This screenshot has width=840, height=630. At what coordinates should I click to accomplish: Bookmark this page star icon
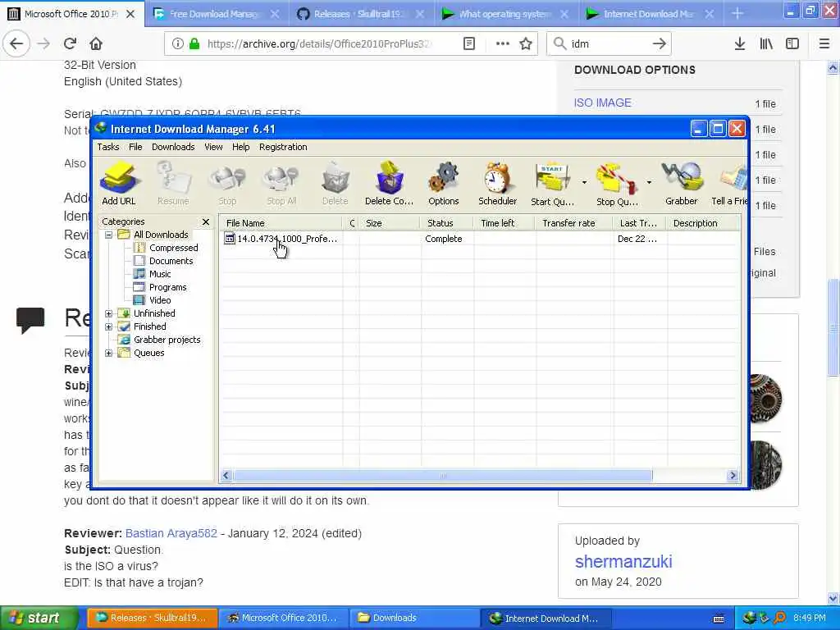point(526,44)
